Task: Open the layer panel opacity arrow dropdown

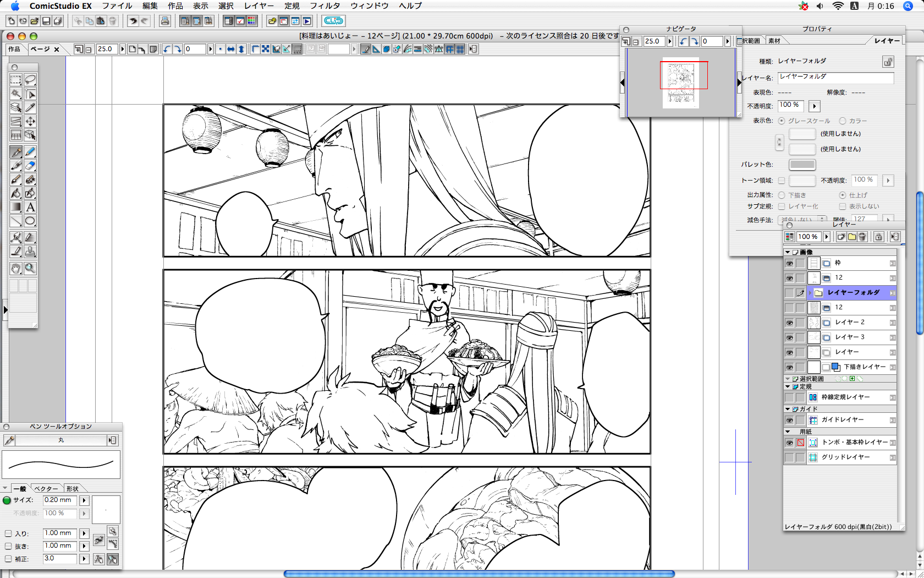Action: (x=826, y=237)
